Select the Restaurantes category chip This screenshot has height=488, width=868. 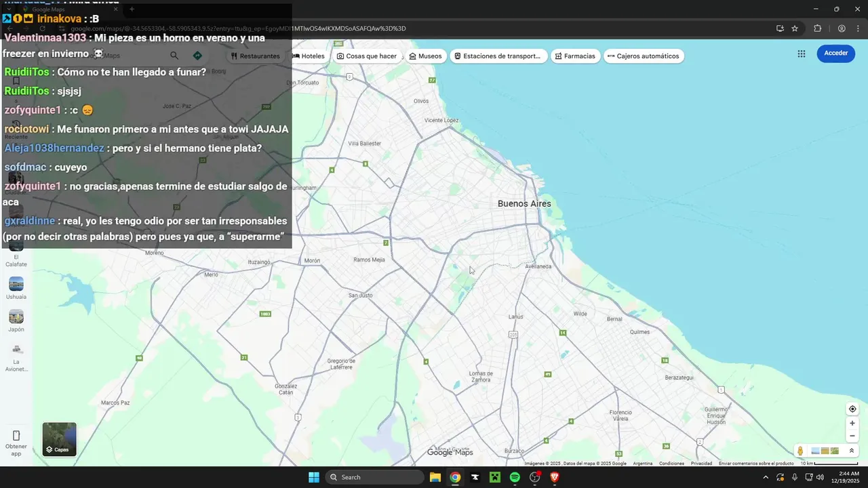(256, 56)
